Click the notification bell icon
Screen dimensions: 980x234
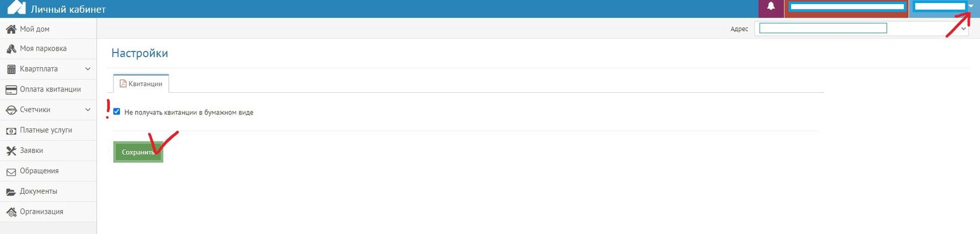(771, 6)
